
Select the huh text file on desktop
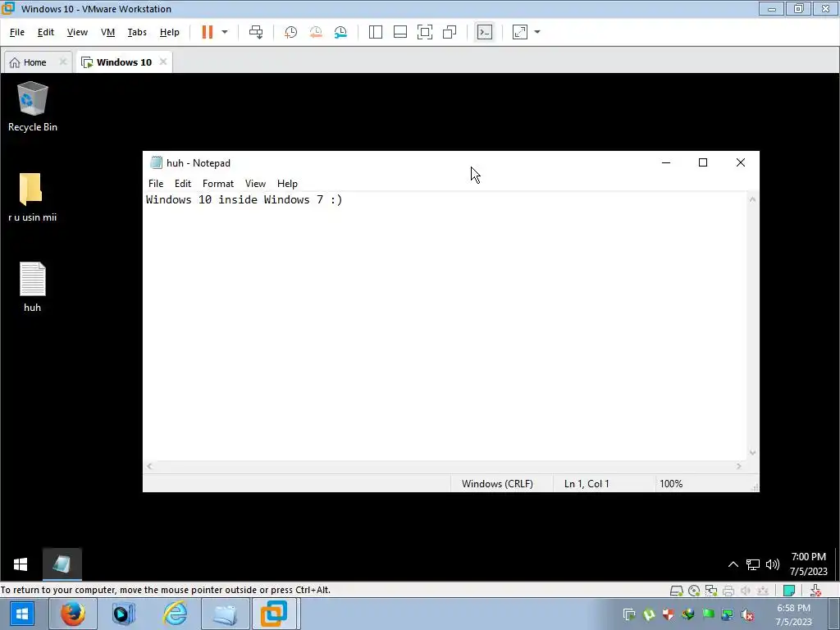pos(32,286)
